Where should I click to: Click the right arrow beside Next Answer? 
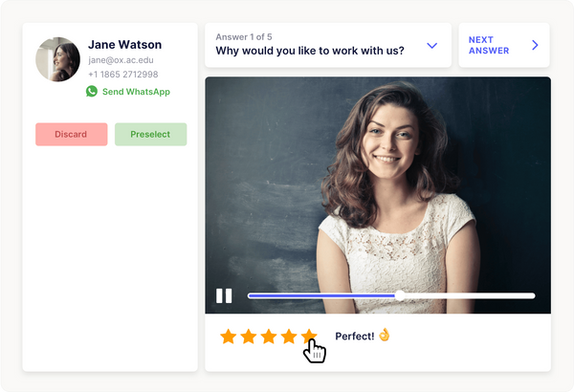coord(535,45)
